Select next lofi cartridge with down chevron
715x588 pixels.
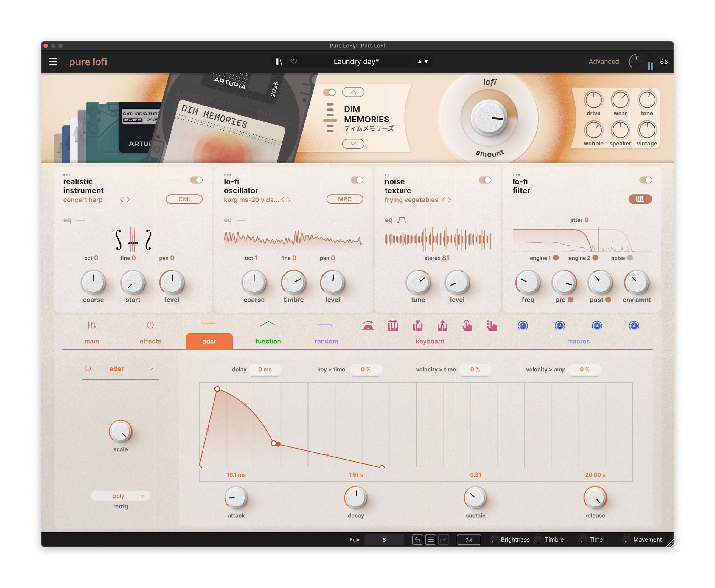353,144
